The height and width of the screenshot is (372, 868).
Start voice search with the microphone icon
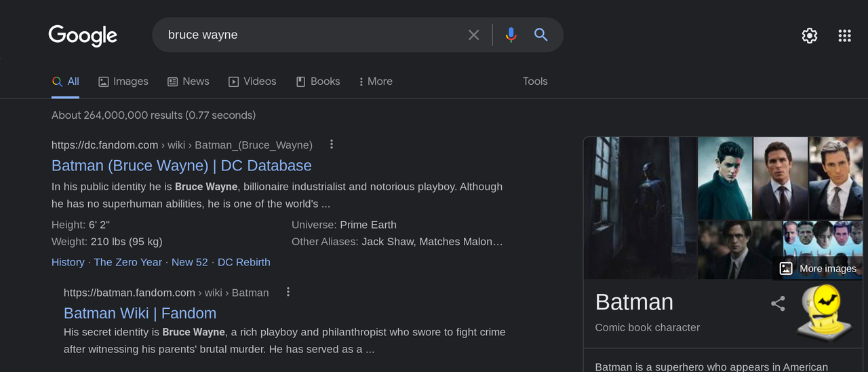point(511,35)
